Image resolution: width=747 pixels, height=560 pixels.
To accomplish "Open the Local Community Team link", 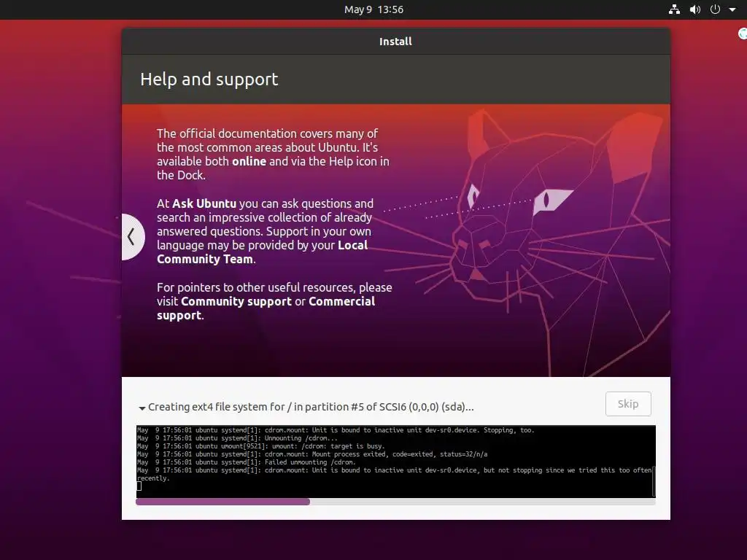I will click(x=262, y=252).
